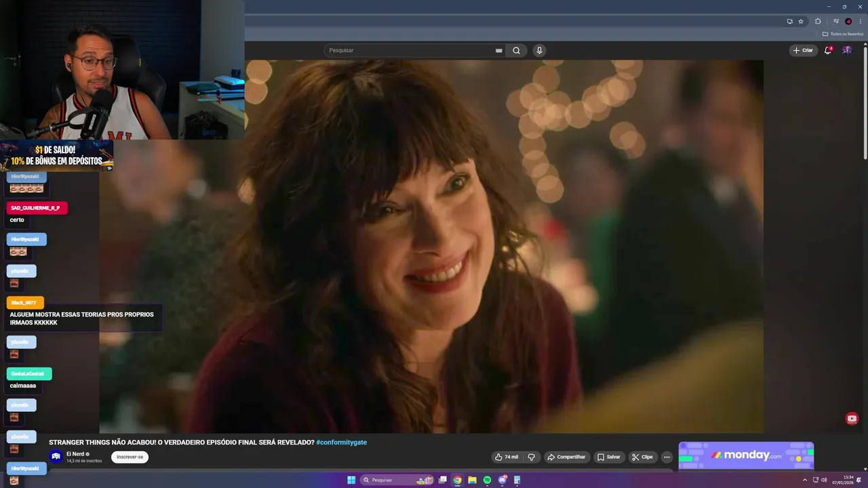Like the video with 74 mil likes
This screenshot has width=868, height=488.
[507, 457]
